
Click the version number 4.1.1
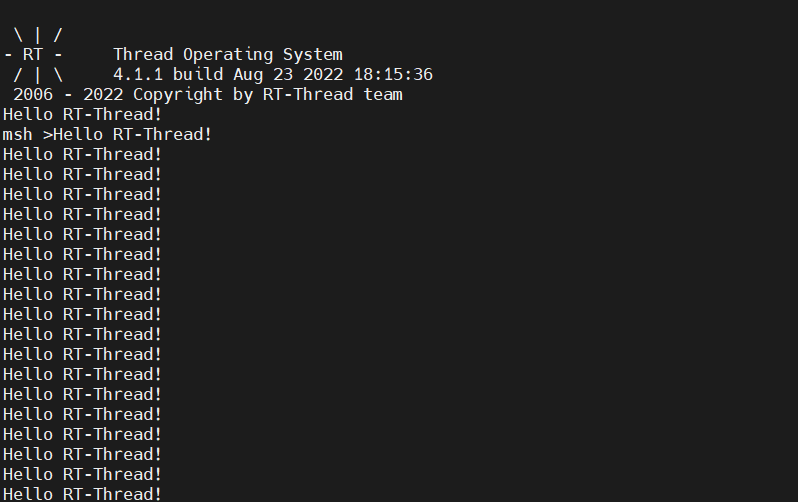click(137, 75)
